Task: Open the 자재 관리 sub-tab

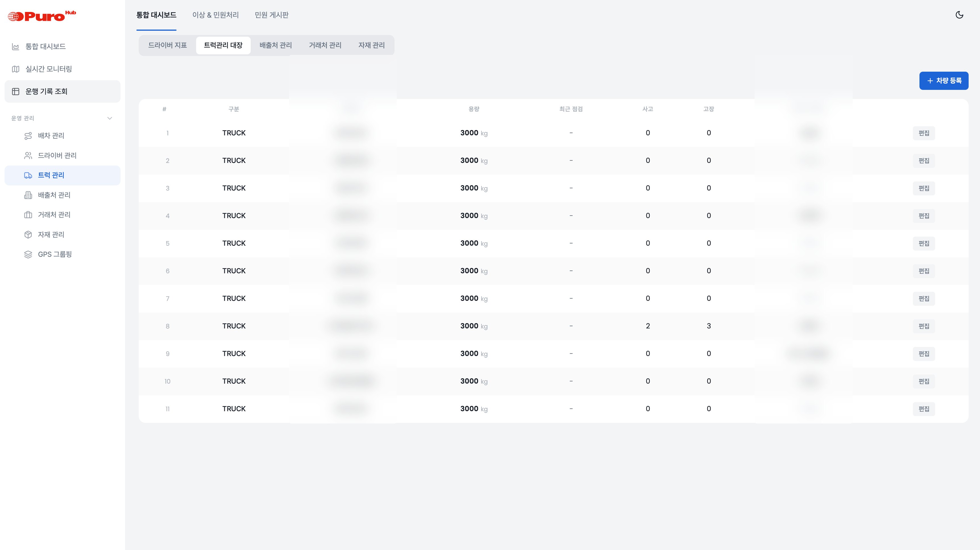Action: pos(372,45)
